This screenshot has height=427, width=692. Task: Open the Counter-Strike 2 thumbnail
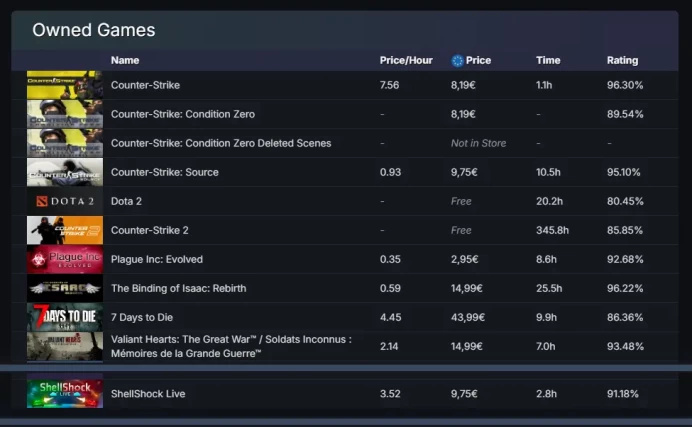65,230
